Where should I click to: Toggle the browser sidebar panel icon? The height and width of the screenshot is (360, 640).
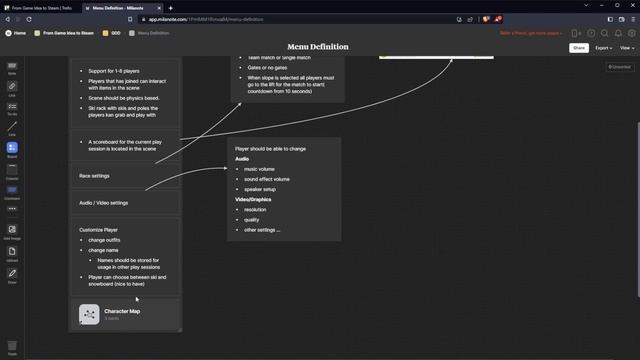pos(610,19)
